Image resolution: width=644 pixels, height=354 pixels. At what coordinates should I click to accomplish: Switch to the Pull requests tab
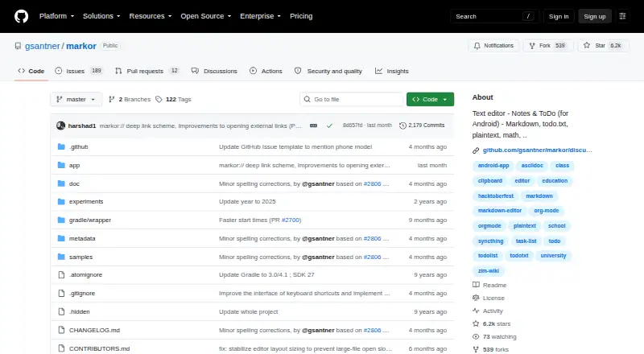[147, 71]
